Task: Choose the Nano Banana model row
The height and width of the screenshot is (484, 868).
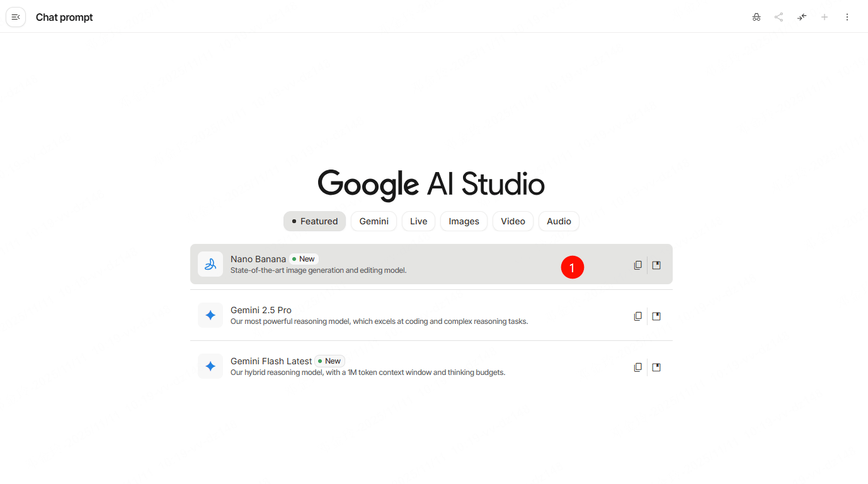Action: tap(378, 264)
